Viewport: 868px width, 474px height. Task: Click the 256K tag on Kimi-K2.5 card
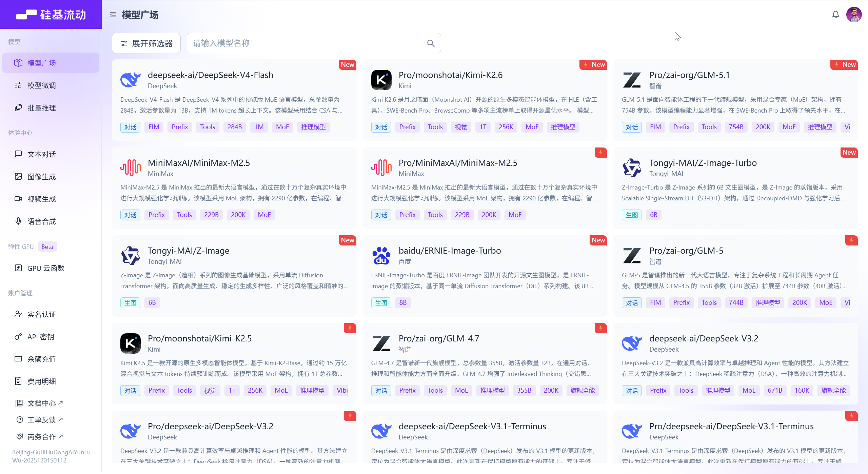coord(255,391)
